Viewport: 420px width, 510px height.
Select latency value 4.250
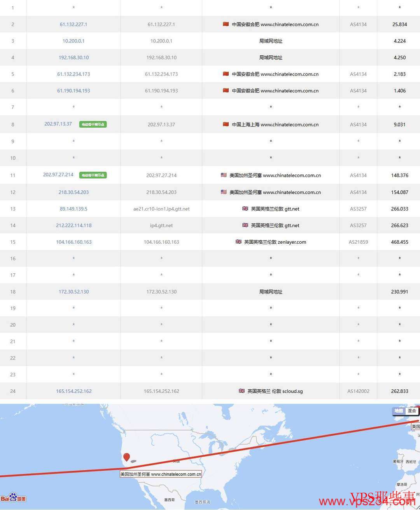point(399,58)
